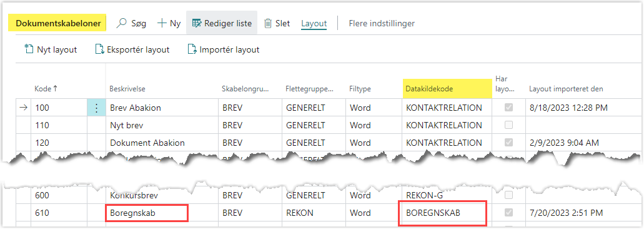Viewport: 644px width, 229px height.
Task: Toggle Har layout checkbox for Konkursbrev
Action: [508, 195]
